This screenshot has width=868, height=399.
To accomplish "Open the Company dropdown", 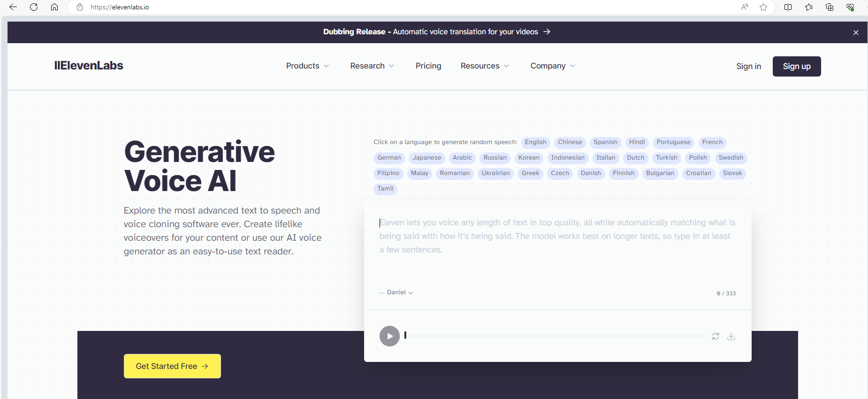I will pos(553,66).
